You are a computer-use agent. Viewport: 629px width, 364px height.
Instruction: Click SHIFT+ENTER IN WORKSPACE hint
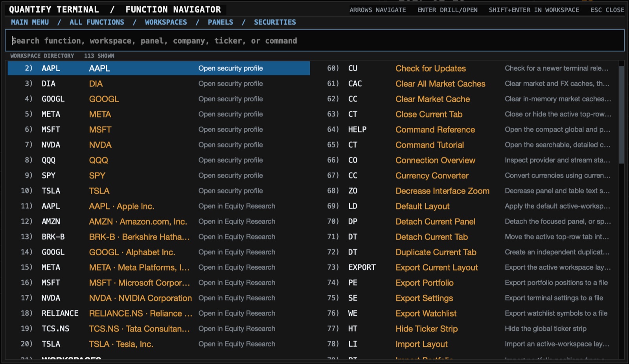[x=534, y=10]
